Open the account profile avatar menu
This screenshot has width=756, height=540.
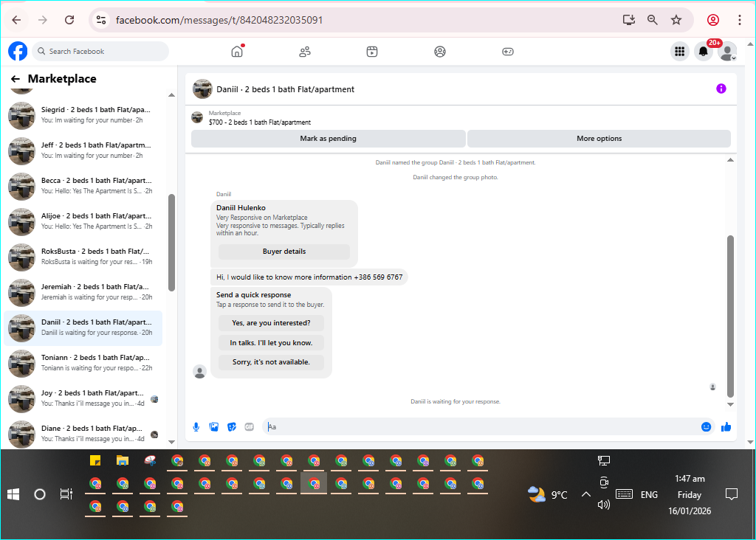coord(727,51)
